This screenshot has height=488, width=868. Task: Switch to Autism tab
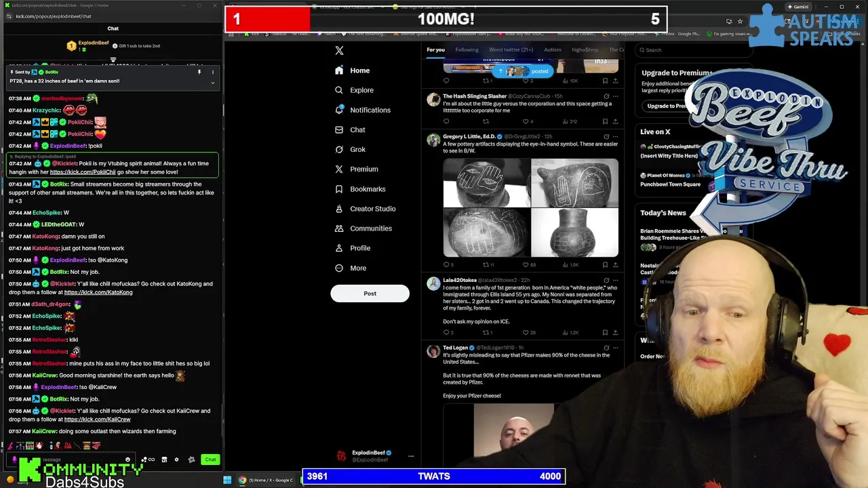pyautogui.click(x=552, y=49)
